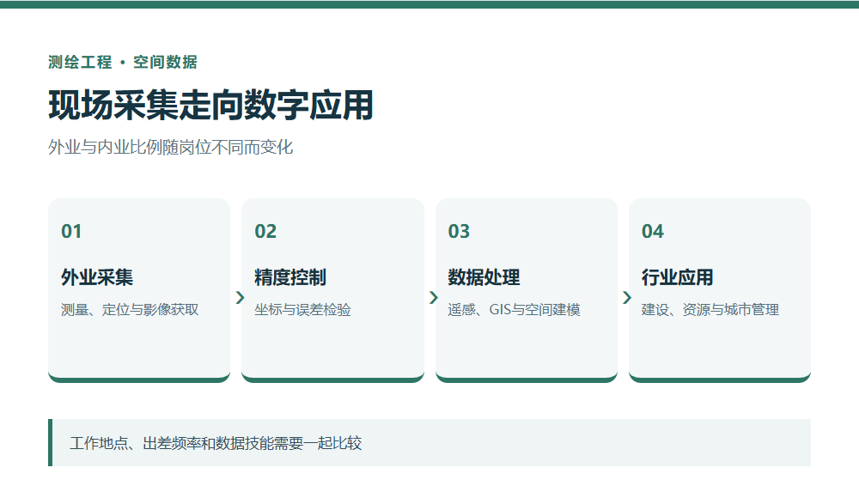Click the step number 03
The width and height of the screenshot is (859, 504).
point(459,231)
